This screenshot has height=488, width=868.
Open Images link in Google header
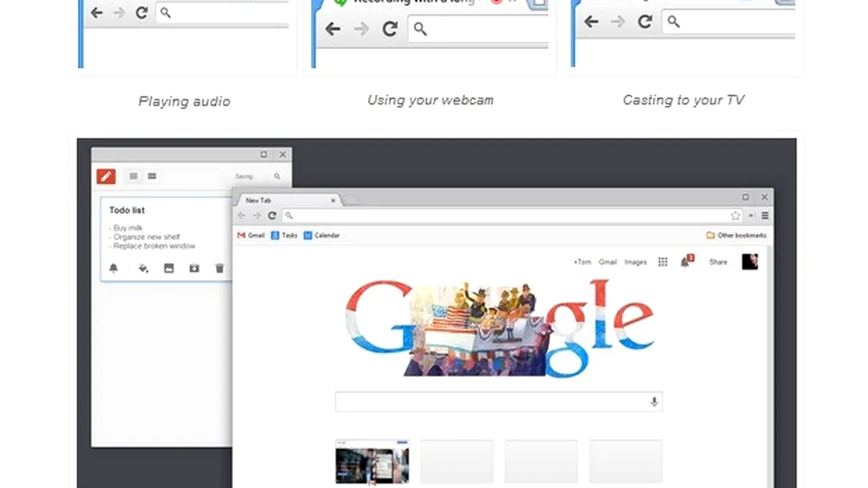(x=636, y=262)
